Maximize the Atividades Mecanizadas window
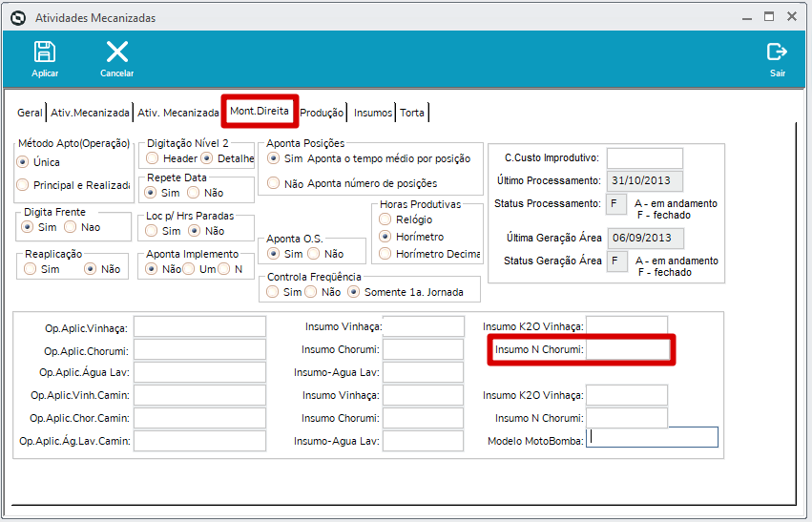The height and width of the screenshot is (522, 812). [x=769, y=16]
